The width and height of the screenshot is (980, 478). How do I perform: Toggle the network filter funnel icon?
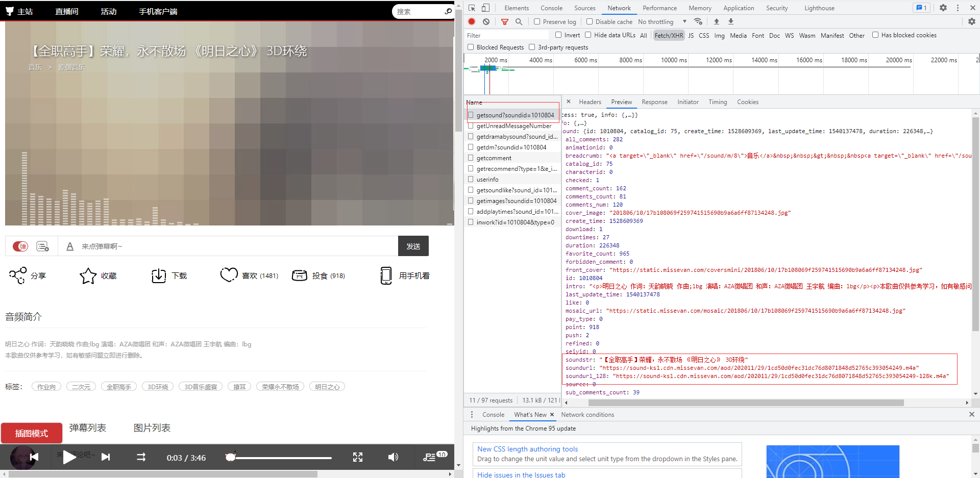pyautogui.click(x=505, y=21)
